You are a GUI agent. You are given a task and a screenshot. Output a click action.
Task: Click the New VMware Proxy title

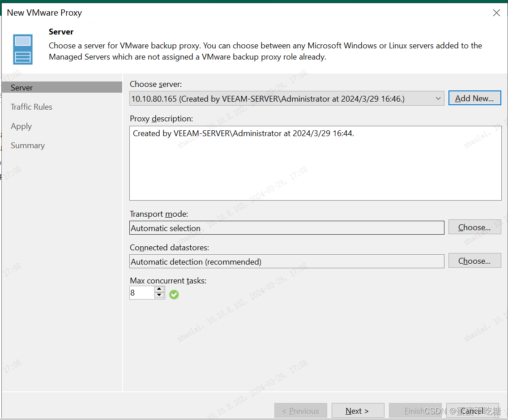[44, 13]
